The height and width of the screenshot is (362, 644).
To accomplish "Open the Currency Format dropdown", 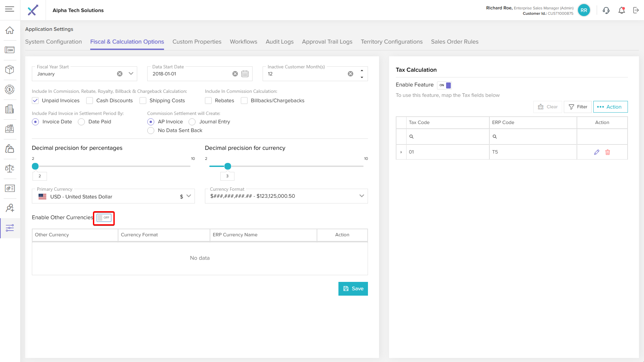I will pos(362,196).
